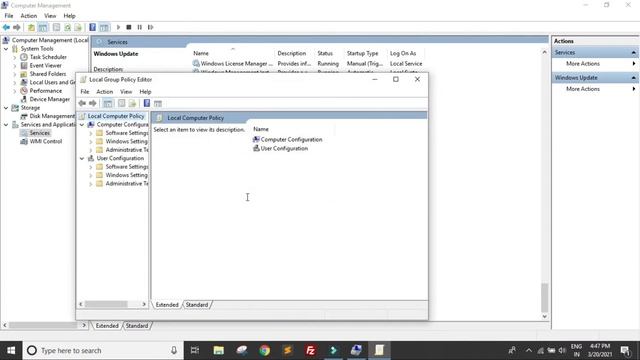Open Action menu in Local Group Policy Editor
640x360 pixels.
[x=104, y=91]
